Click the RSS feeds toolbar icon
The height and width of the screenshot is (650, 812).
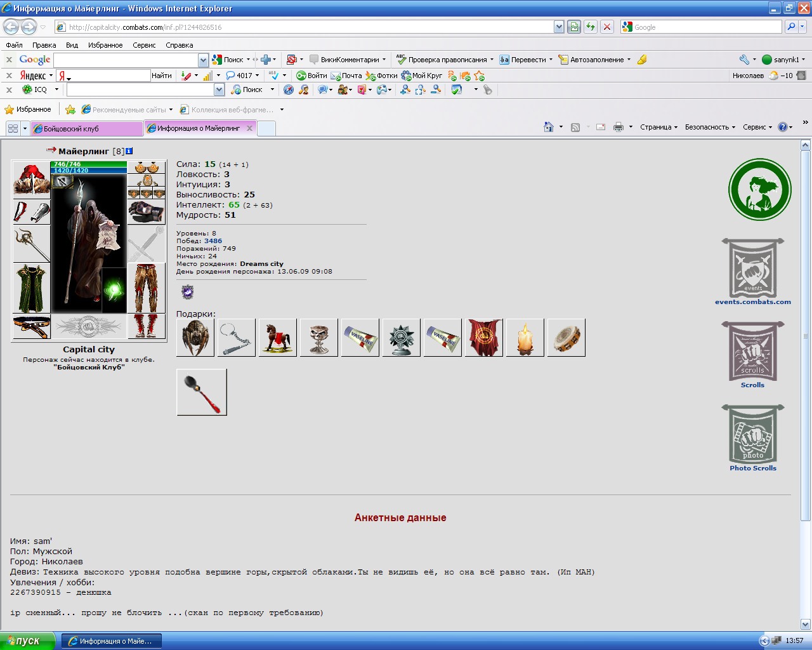tap(575, 127)
